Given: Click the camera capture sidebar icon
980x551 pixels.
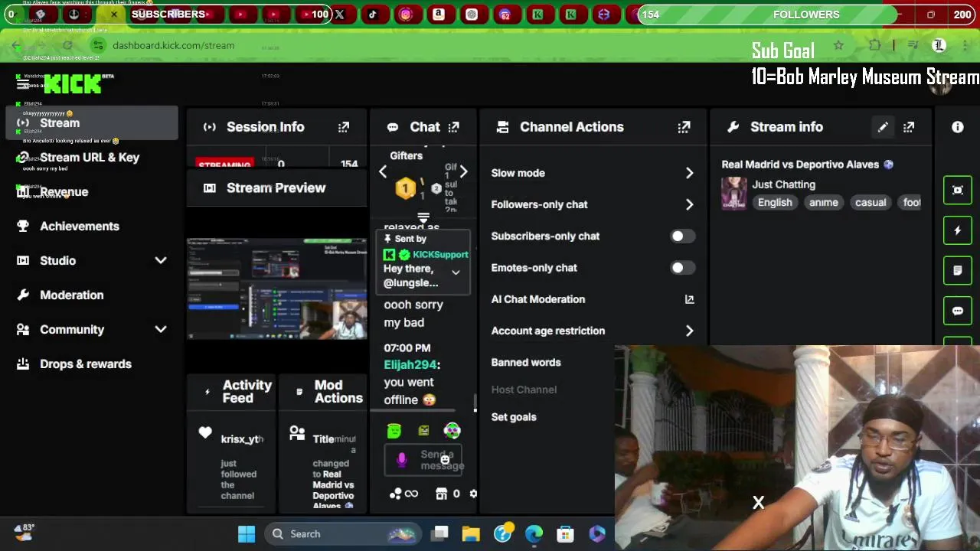Looking at the screenshot, I should click(958, 190).
